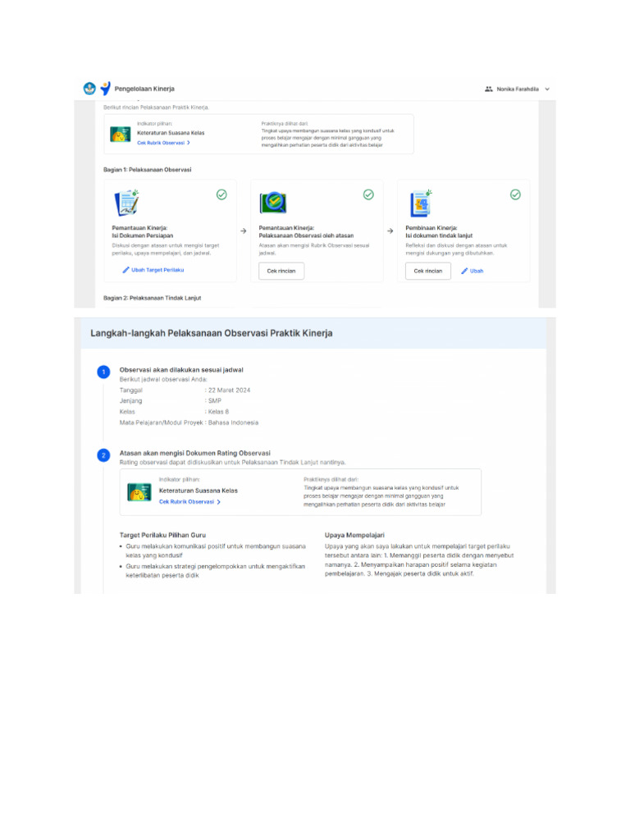Screen dimensions: 630x840
Task: Expand the Nonika Farahdila account dropdown
Action: coord(547,89)
